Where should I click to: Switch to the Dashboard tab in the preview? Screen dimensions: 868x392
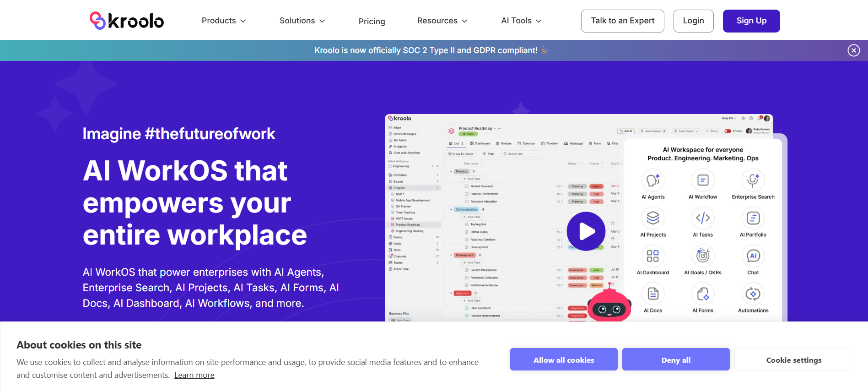click(x=480, y=143)
